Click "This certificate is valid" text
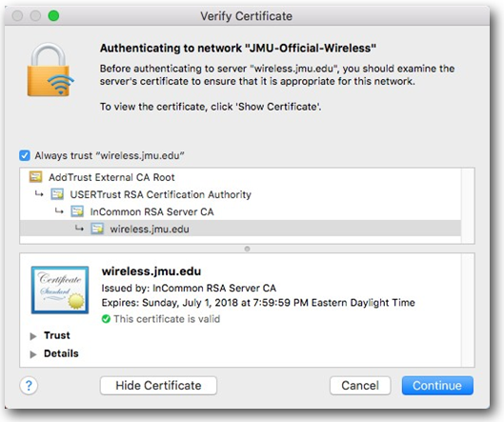504x422 pixels. (167, 319)
